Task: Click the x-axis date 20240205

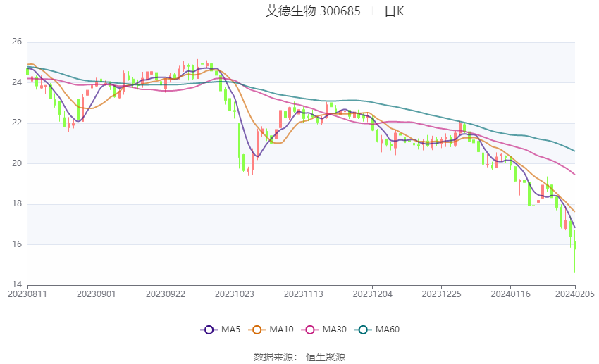Action: pos(574,294)
